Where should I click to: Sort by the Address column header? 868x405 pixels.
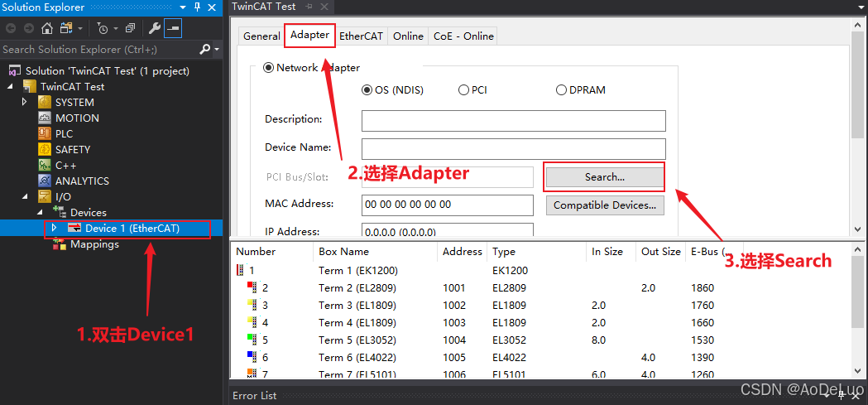463,252
